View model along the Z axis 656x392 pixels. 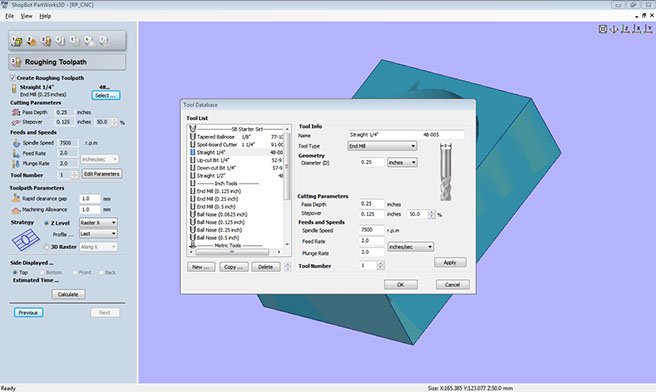(x=625, y=29)
